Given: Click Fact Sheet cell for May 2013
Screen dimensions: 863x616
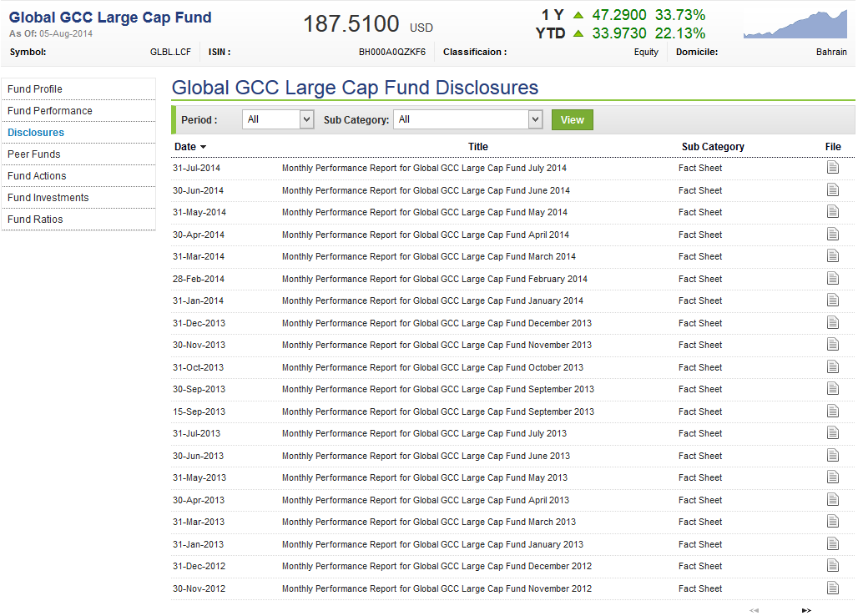Looking at the screenshot, I should tap(700, 477).
